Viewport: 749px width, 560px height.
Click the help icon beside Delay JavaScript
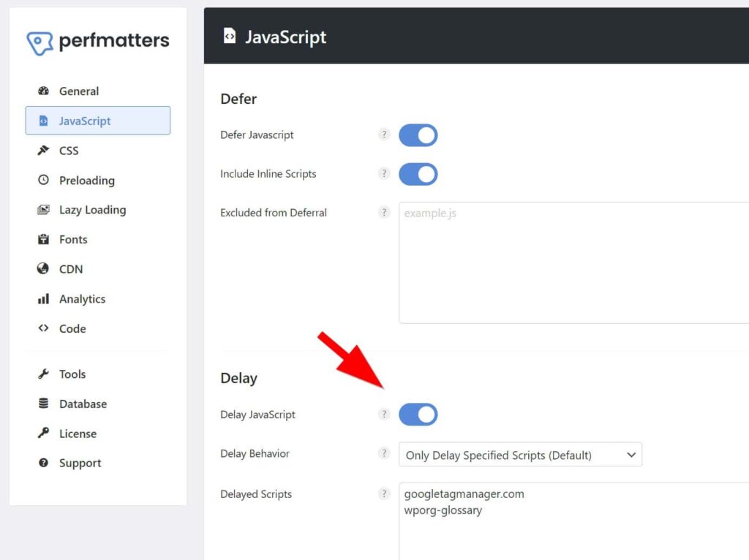click(384, 415)
